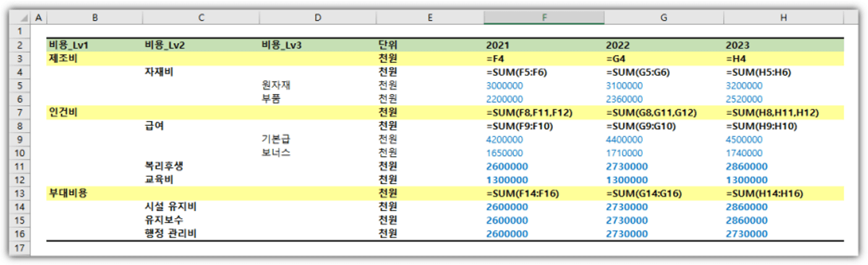Click the 1650000 value cell
Screen dimensions: 868x265
pyautogui.click(x=544, y=153)
